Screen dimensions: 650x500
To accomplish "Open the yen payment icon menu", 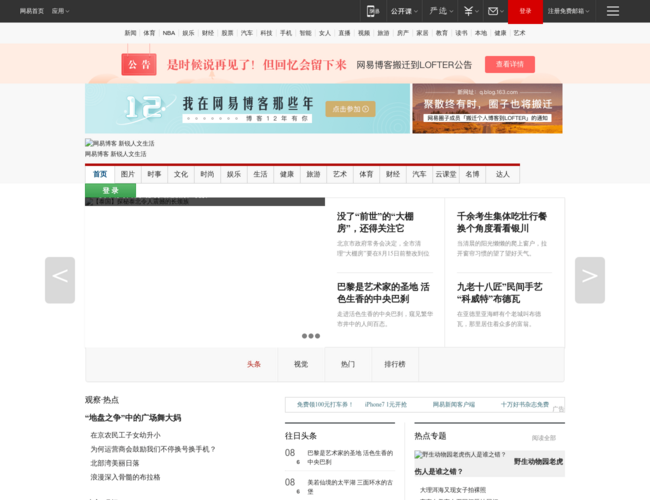I will pos(471,11).
